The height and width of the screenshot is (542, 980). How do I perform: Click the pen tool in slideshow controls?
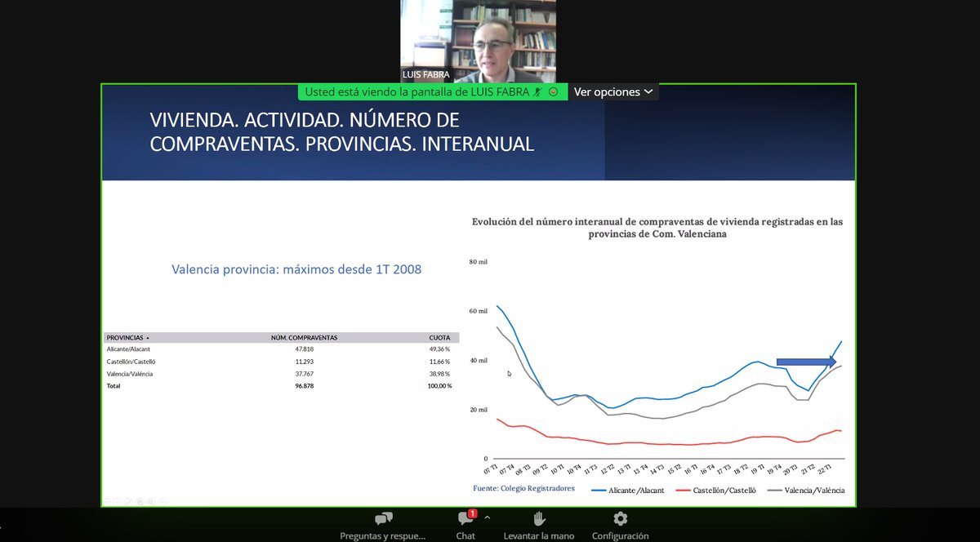(x=127, y=501)
